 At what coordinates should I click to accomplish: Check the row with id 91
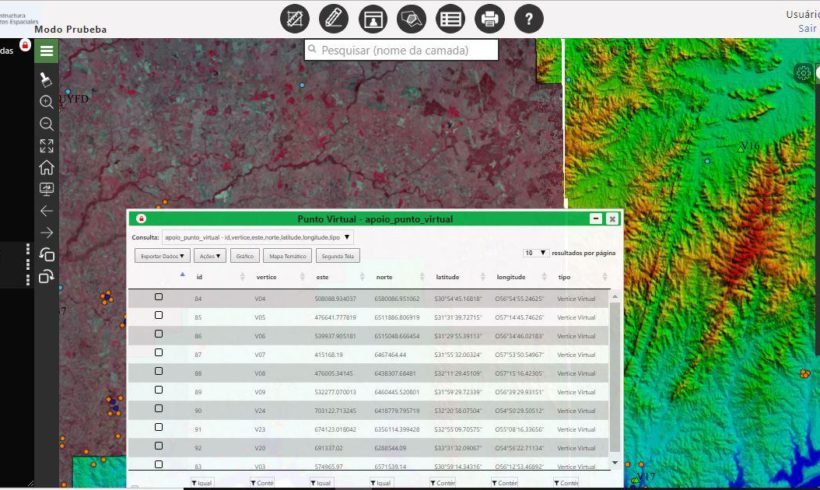pos(158,427)
